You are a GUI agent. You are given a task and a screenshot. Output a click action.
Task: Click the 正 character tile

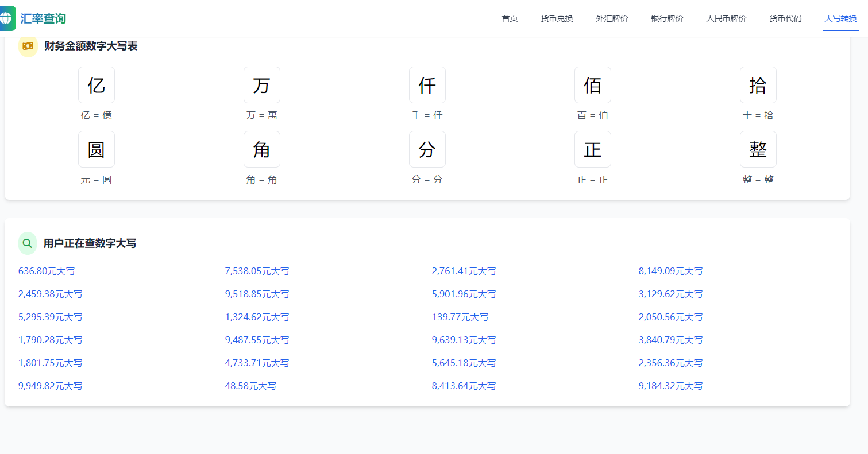[593, 149]
